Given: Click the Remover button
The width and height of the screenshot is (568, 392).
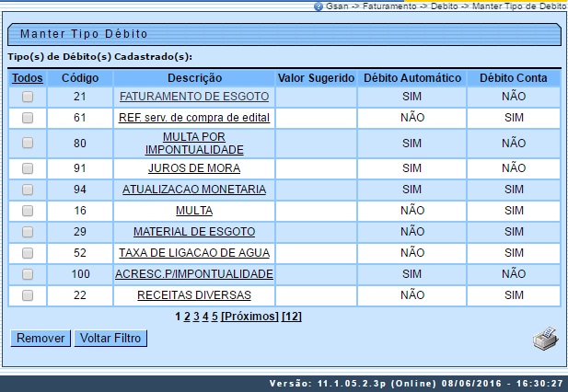Looking at the screenshot, I should coord(41,338).
